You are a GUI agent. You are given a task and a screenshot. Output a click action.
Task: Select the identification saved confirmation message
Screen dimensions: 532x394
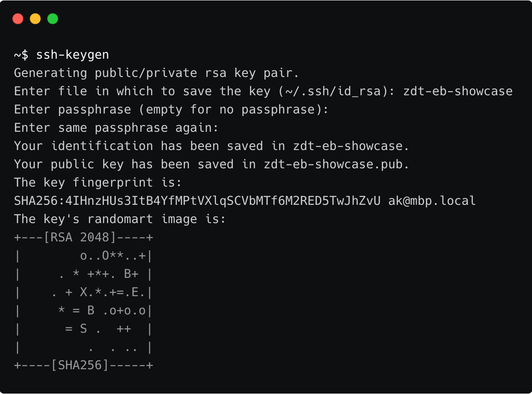click(x=211, y=146)
